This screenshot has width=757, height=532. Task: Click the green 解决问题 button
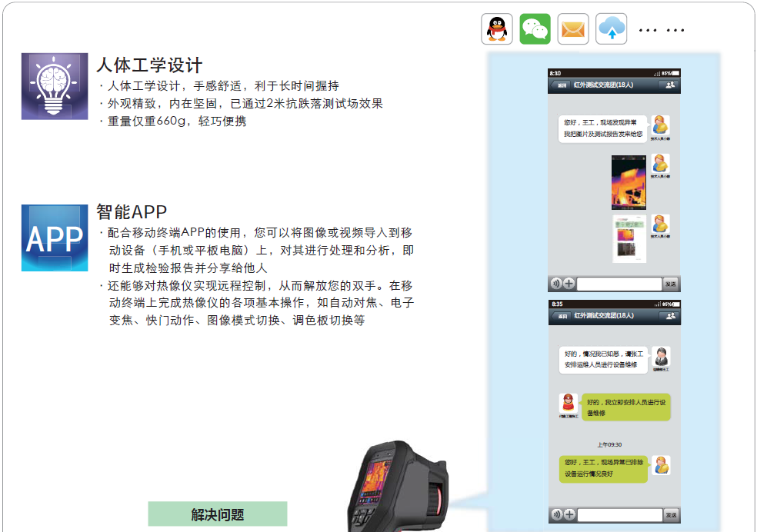217,514
